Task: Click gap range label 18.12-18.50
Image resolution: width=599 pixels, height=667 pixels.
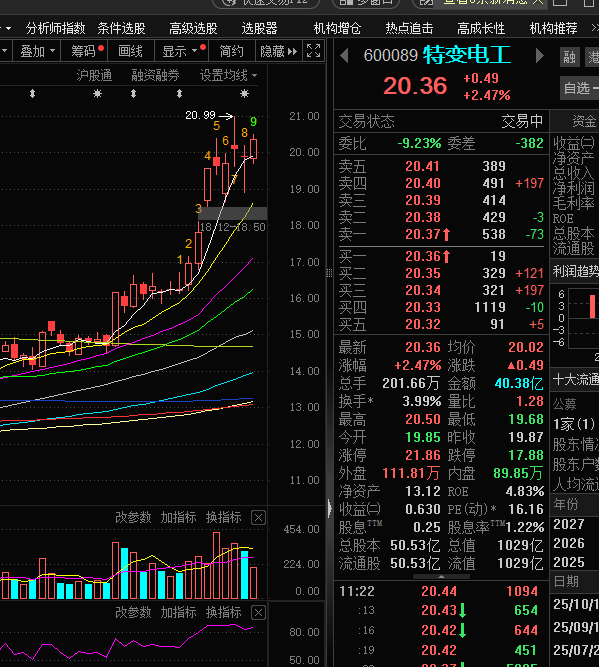Action: [x=232, y=227]
